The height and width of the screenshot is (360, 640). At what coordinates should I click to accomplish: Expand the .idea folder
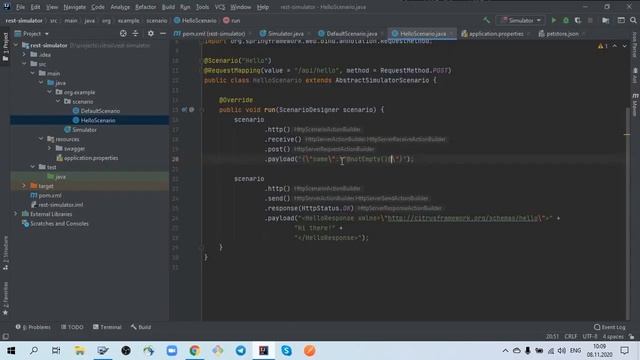click(24, 55)
